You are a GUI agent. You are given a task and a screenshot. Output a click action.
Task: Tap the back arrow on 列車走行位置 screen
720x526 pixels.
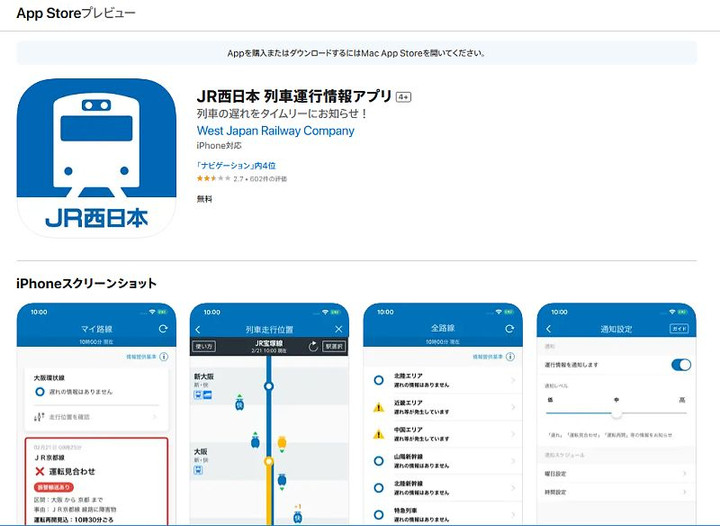(198, 329)
